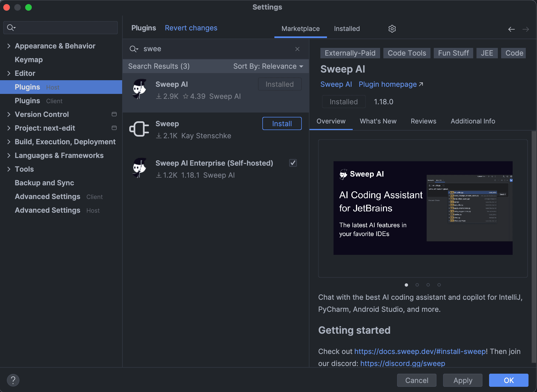Select the second screenshot carousel dot

point(417,285)
